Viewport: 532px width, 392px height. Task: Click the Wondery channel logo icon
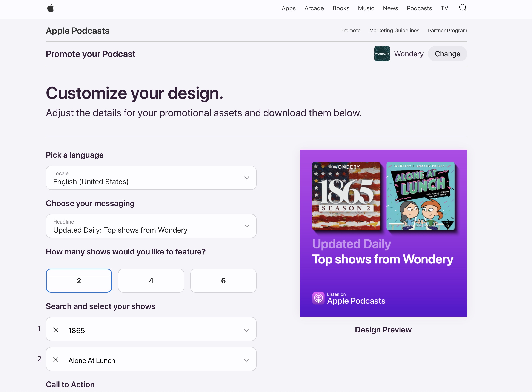point(382,54)
